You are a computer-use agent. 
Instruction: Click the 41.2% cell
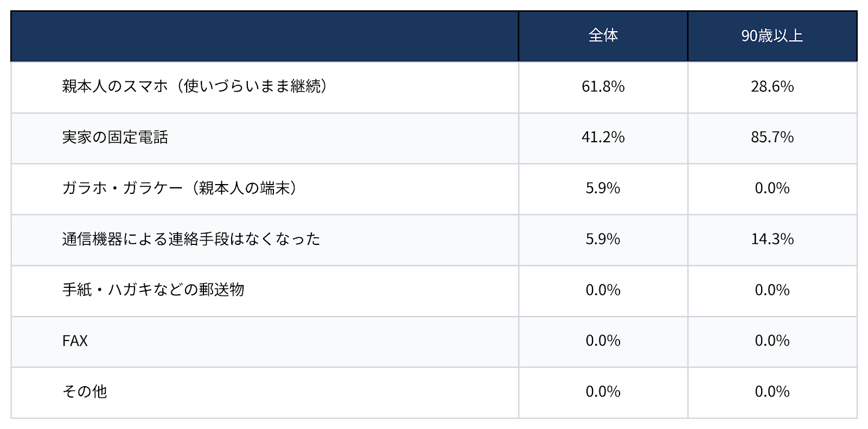603,137
